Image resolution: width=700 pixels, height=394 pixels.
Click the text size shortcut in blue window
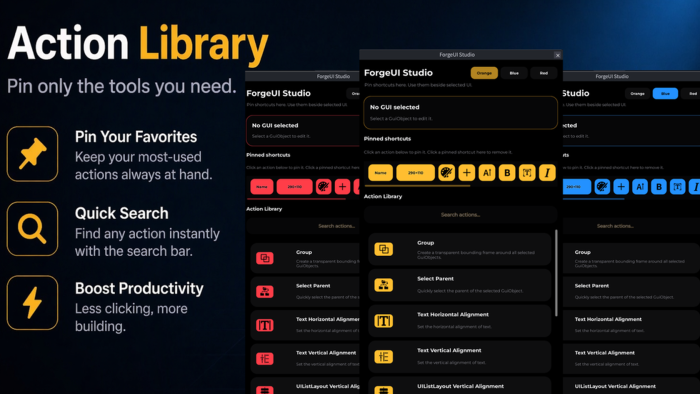(x=640, y=187)
